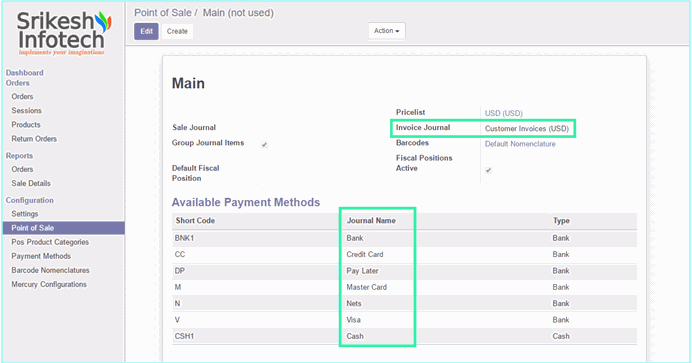Click the Srikesh Infotech logo
The image size is (692, 363).
[63, 34]
